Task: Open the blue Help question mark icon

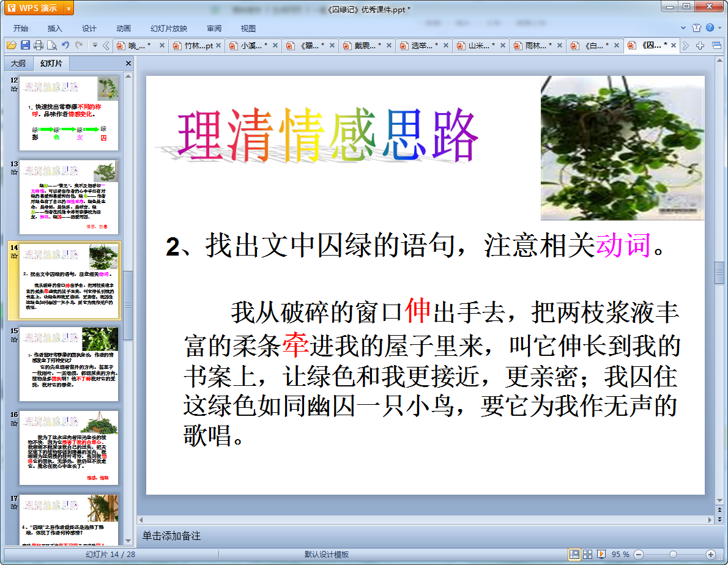Action: tap(710, 28)
